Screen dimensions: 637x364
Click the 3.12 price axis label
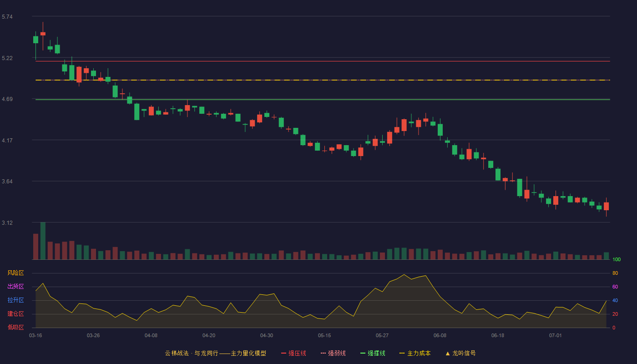click(7, 223)
